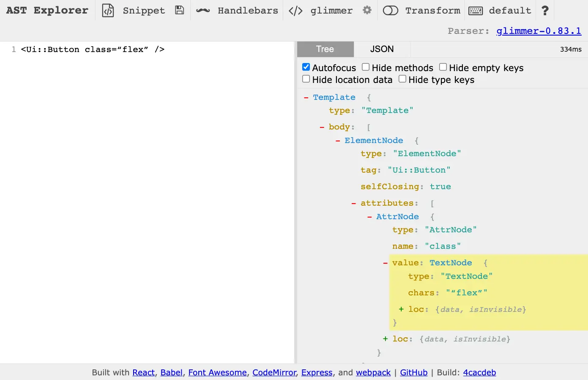Open glimmer parser settings gear
588x380 pixels.
tap(367, 10)
